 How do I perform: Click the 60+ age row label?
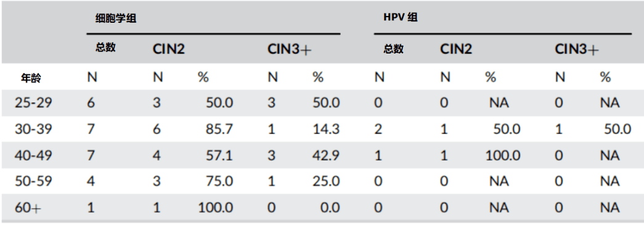[28, 208]
